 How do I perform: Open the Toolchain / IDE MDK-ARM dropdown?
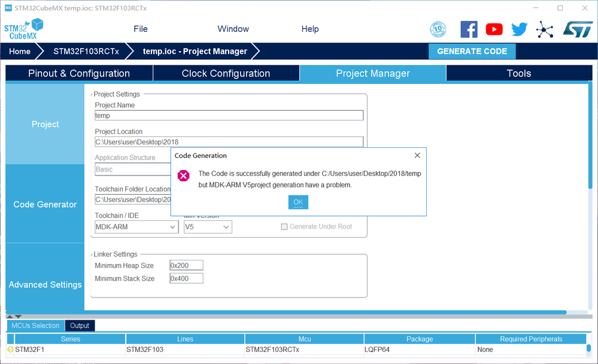[x=136, y=227]
